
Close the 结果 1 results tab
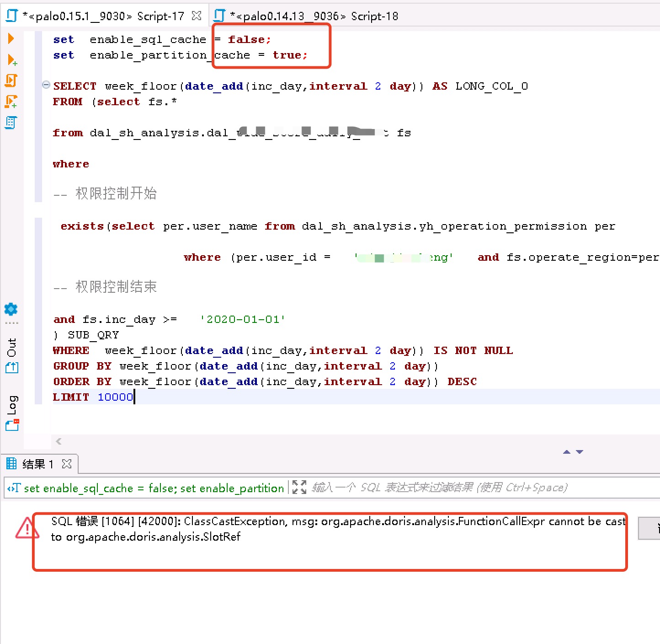click(x=67, y=463)
